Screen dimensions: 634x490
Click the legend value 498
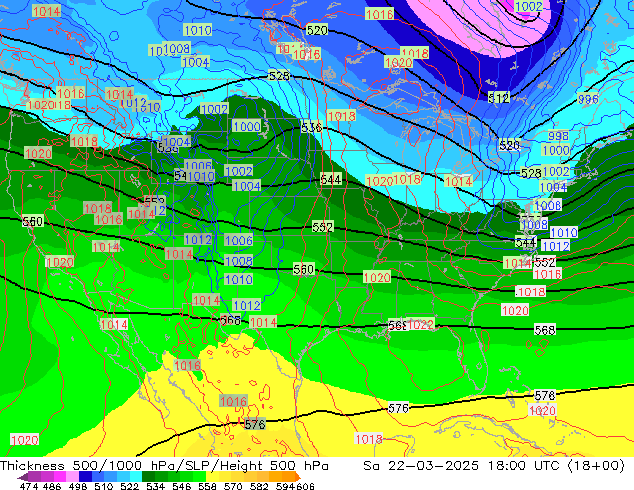click(78, 486)
